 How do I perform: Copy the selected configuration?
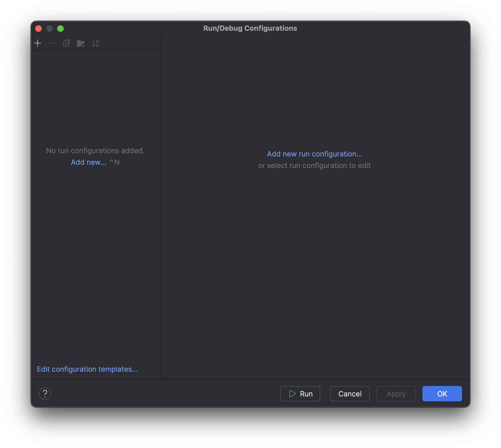66,43
